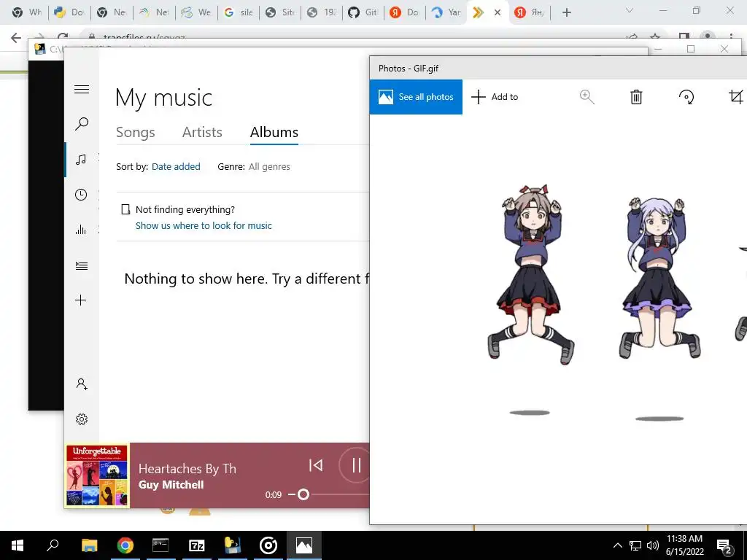Pause the playing Heartaches song
The height and width of the screenshot is (560, 747).
tap(355, 464)
